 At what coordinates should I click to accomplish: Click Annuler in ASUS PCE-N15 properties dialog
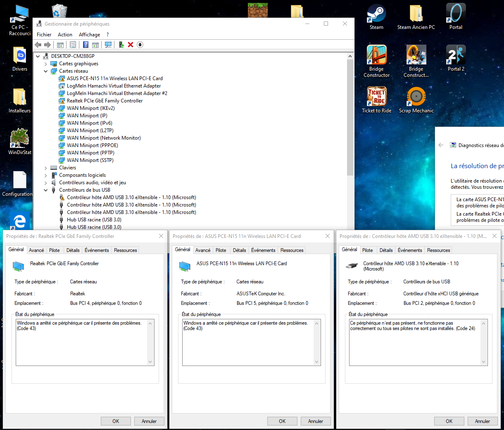(316, 421)
